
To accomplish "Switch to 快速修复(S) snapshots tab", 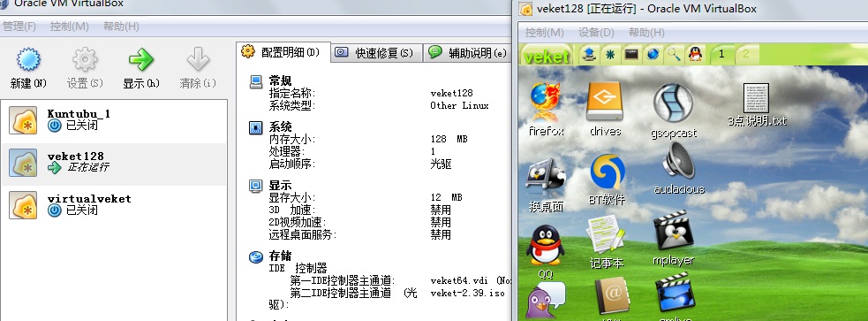I will (376, 53).
